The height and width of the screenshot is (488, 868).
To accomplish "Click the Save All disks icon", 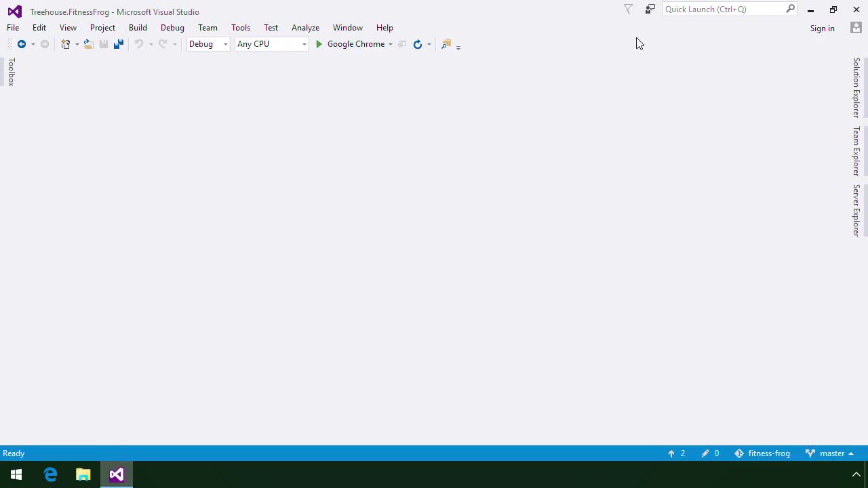I will 118,44.
